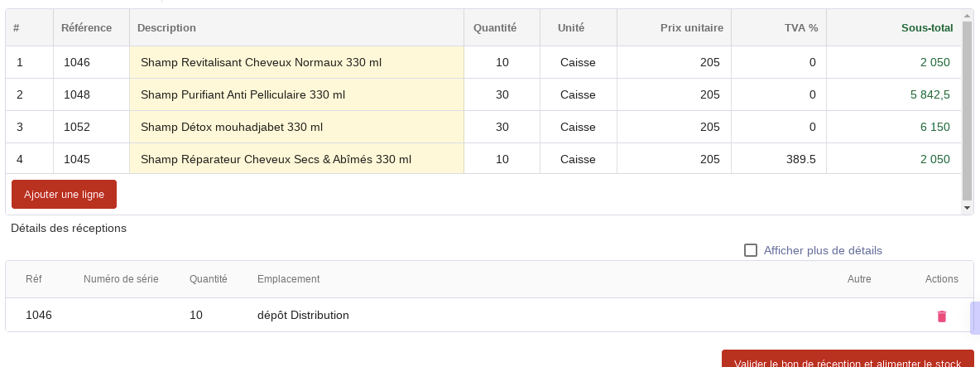
Task: Delete the 1046 reception line with trash icon
Action: click(x=941, y=316)
